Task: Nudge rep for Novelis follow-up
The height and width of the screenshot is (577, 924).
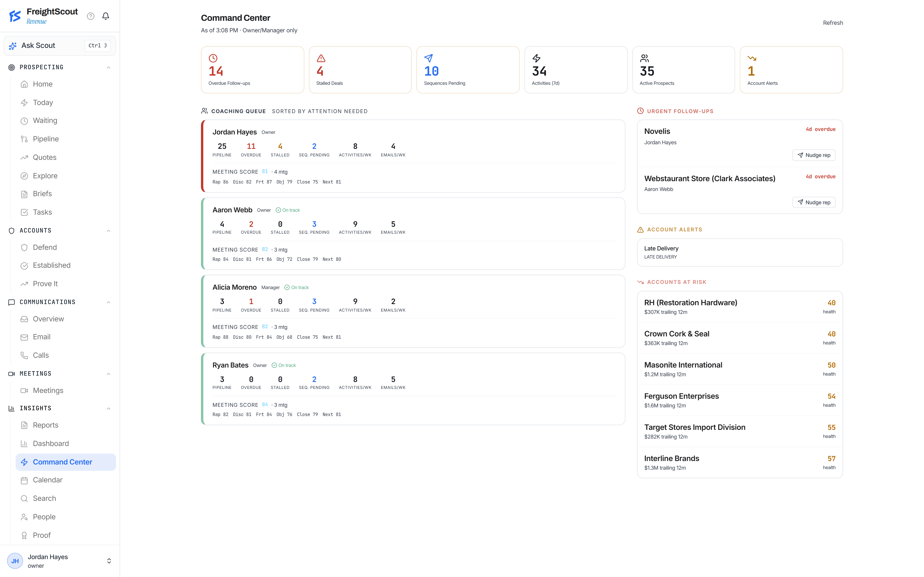Action: click(814, 155)
